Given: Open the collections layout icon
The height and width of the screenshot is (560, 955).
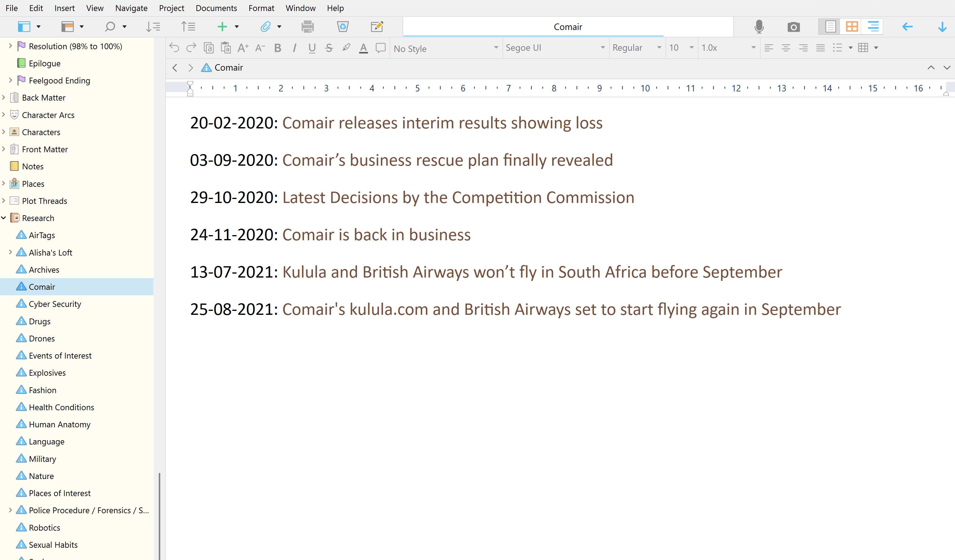Looking at the screenshot, I should click(68, 27).
